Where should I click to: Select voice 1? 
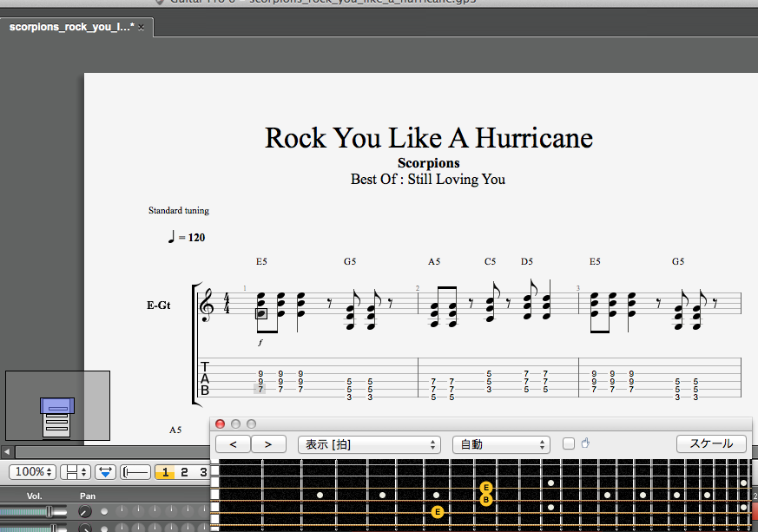pyautogui.click(x=165, y=471)
